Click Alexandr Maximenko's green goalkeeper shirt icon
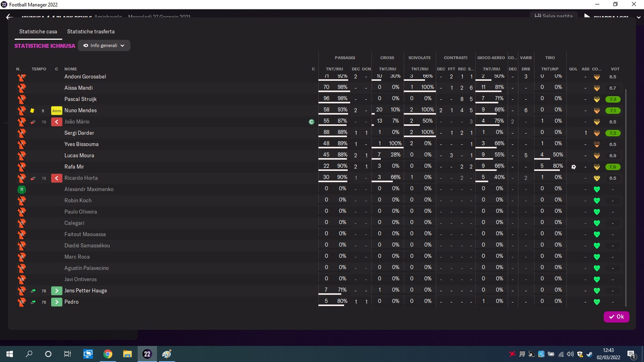 point(21,190)
